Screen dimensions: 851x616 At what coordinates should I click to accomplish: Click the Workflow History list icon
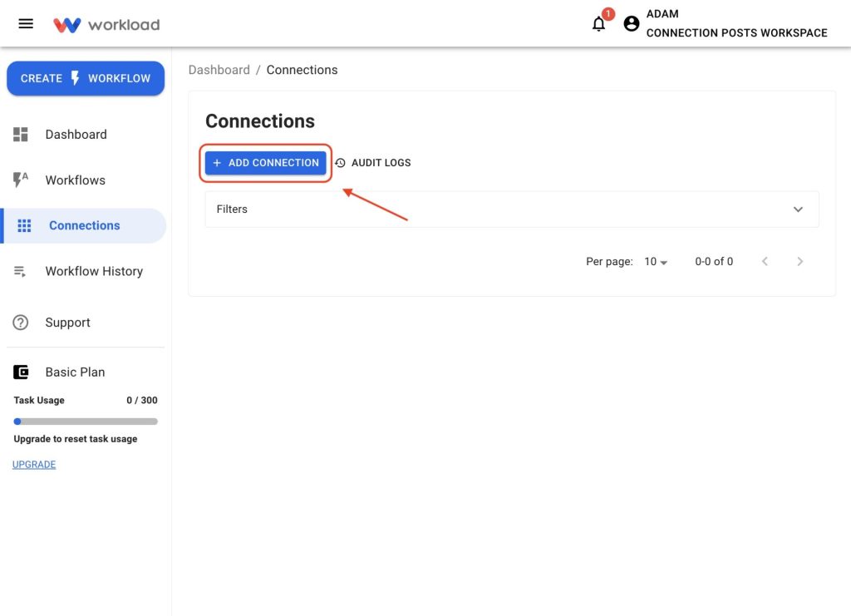[20, 271]
